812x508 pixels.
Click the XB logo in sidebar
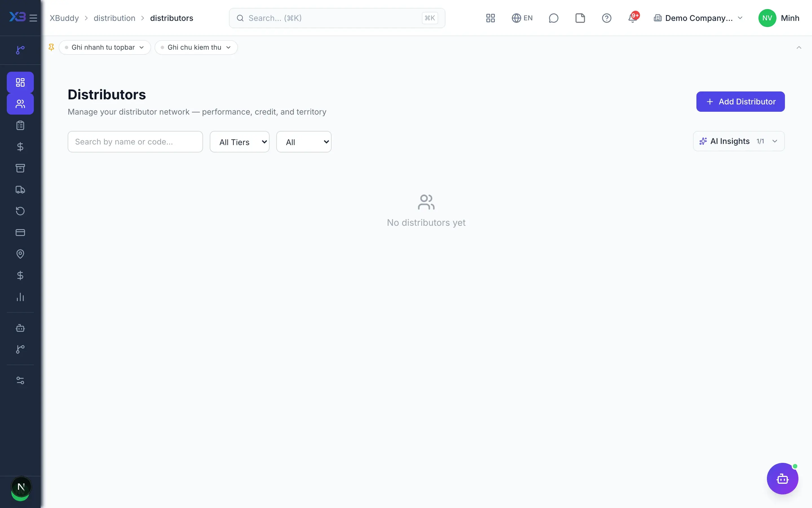[x=17, y=17]
